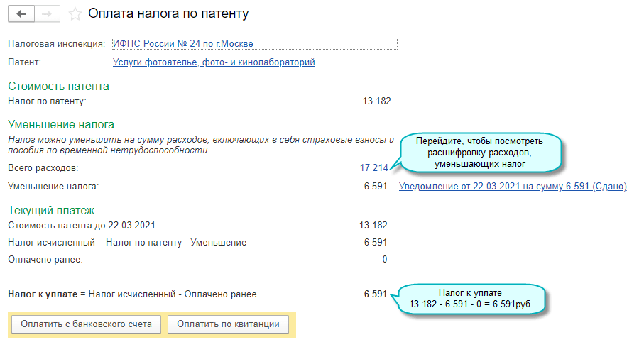Click the Оплачено ранее value 0
Viewport: 644px width, 347px height.
(x=385, y=259)
